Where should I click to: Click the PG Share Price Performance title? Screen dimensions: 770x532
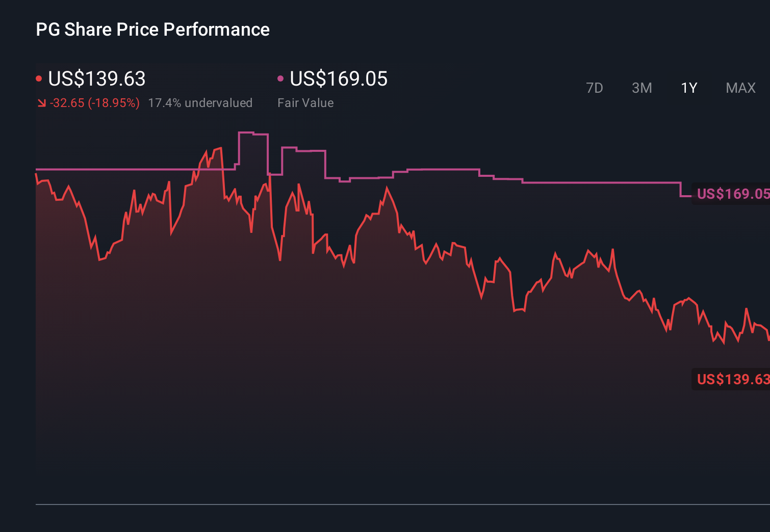coord(152,29)
